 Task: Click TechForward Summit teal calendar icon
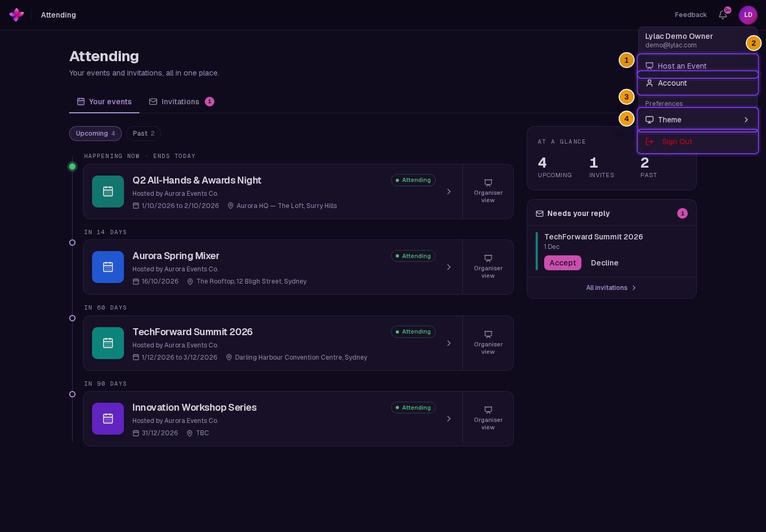(x=108, y=343)
